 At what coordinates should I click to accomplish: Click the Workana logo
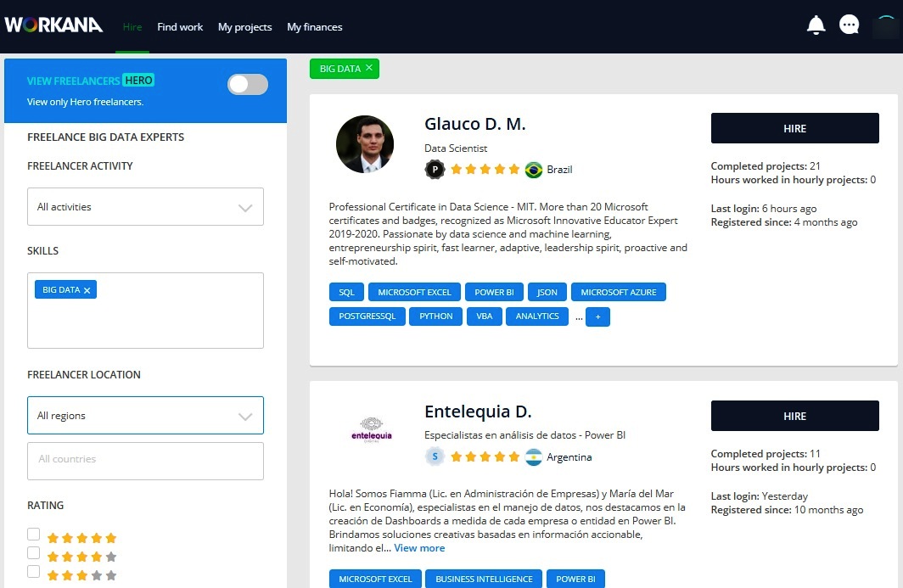point(53,25)
